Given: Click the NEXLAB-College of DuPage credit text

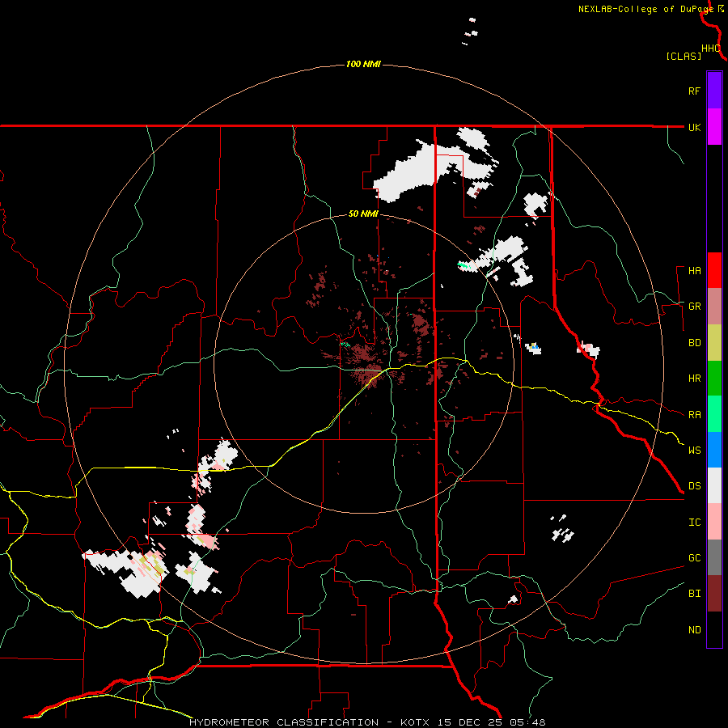Looking at the screenshot, I should coord(645,9).
